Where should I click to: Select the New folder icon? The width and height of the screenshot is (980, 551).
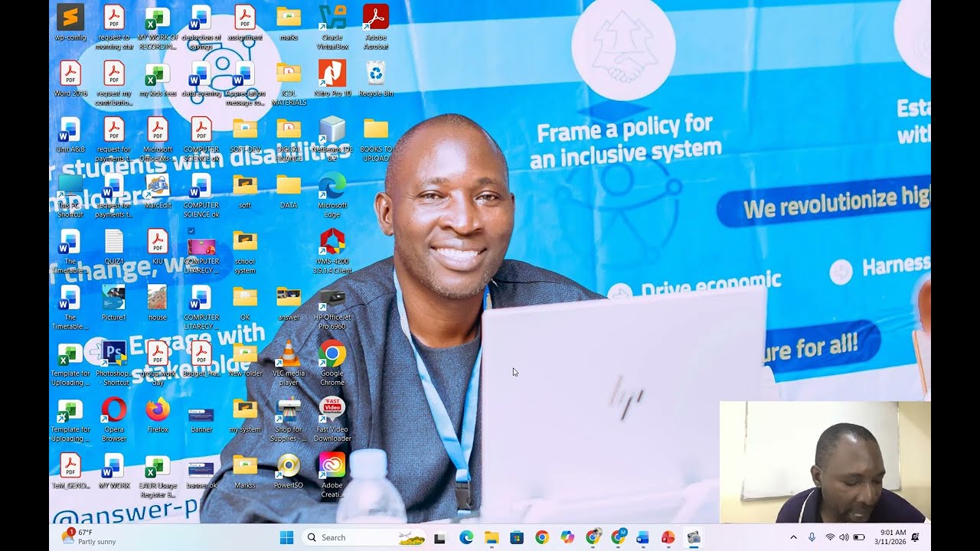pos(245,358)
